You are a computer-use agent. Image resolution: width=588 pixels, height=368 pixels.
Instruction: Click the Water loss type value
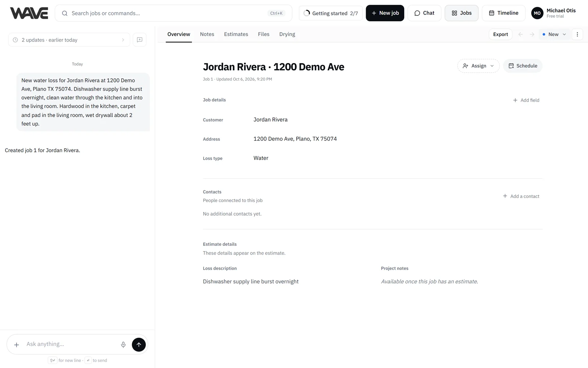tap(261, 158)
